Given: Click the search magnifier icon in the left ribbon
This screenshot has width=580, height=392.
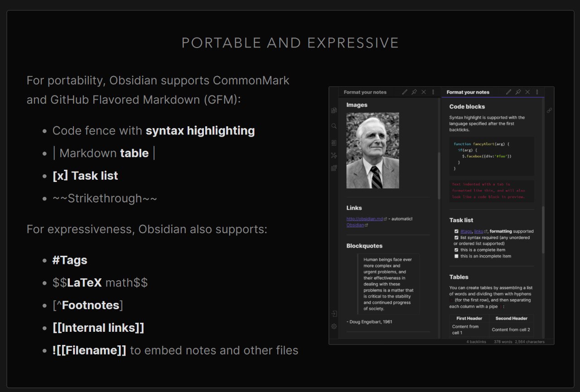Looking at the screenshot, I should coord(334,126).
